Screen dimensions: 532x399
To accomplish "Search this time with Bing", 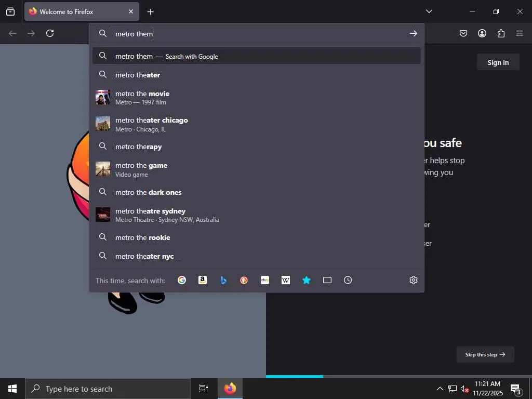I will pos(223,280).
